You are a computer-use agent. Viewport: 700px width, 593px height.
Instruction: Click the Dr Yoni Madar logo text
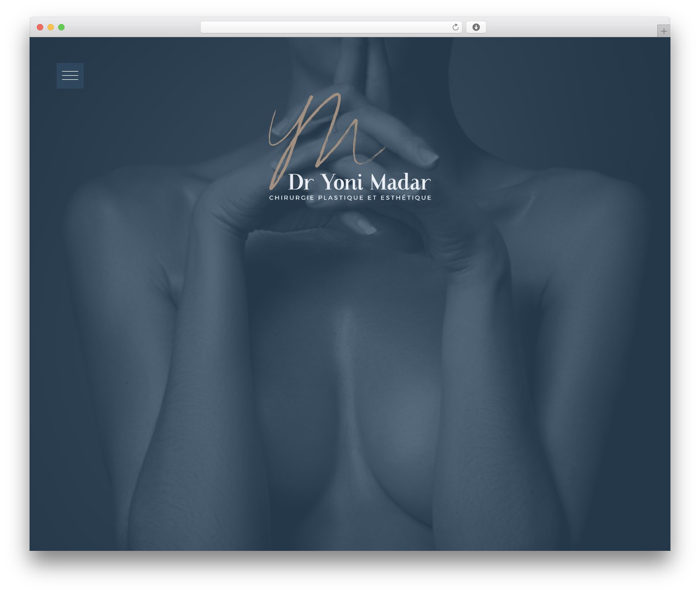coord(359,182)
